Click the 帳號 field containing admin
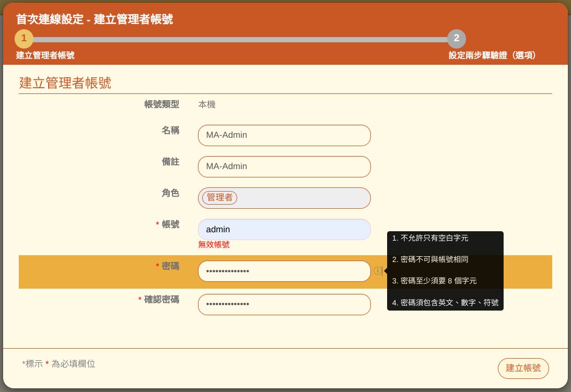The width and height of the screenshot is (571, 392). pos(284,229)
